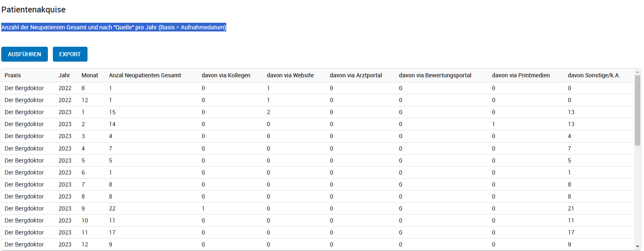This screenshot has width=644, height=251.
Task: Click Sonstige value 9 in 2023 month 12 row
Action: click(570, 244)
